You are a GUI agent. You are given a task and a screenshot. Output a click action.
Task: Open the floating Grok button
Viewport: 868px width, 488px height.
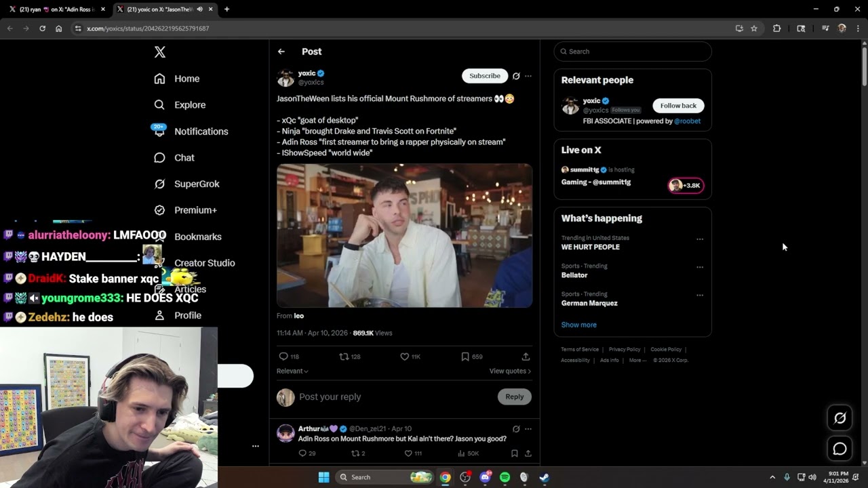click(x=840, y=418)
